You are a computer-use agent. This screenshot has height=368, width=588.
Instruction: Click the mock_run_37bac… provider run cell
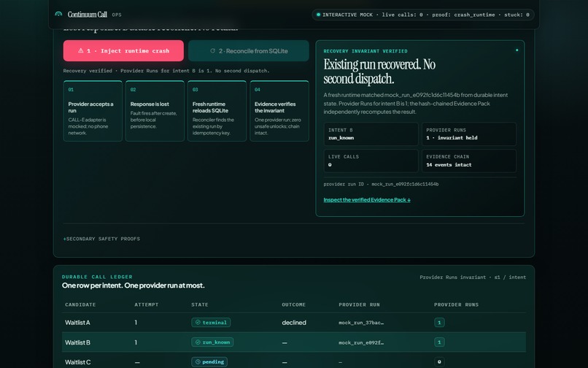pos(361,323)
